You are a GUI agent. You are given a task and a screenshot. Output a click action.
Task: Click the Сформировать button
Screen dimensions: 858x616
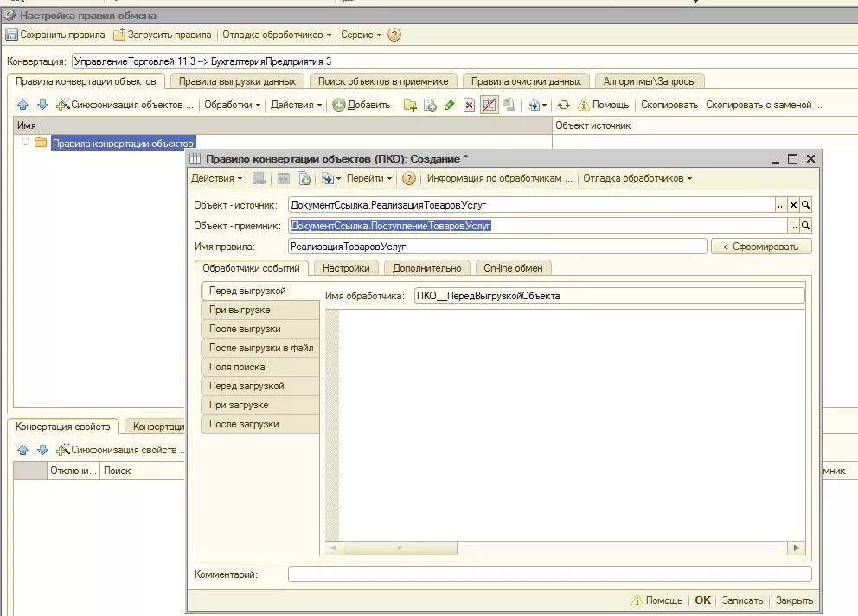(760, 247)
